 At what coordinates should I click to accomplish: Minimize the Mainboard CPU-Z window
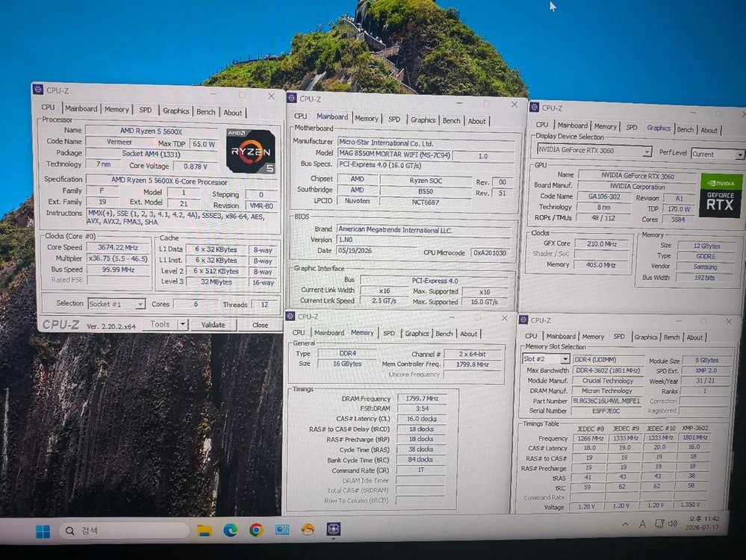459,103
